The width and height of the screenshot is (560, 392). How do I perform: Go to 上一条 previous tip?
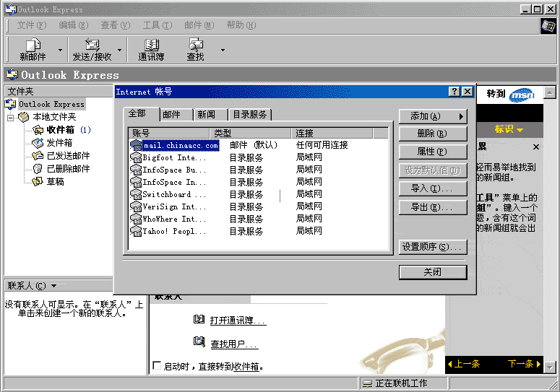[464, 364]
